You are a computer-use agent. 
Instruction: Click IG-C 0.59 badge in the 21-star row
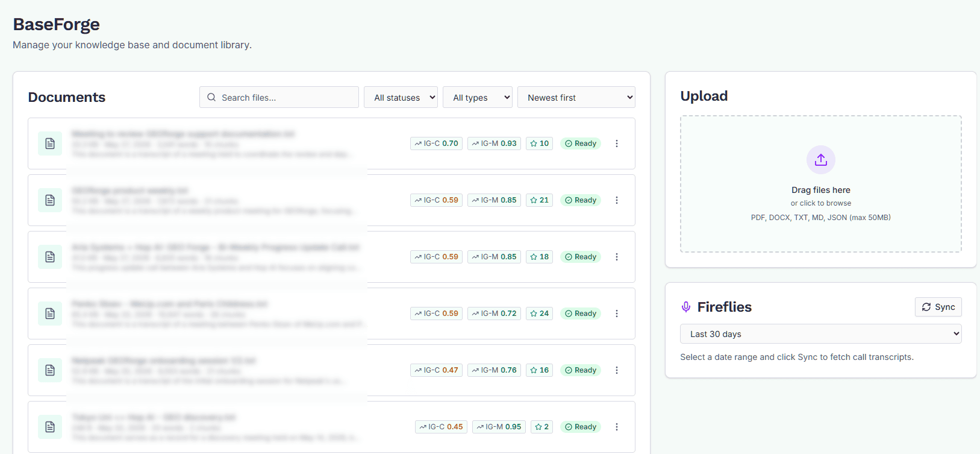(436, 200)
